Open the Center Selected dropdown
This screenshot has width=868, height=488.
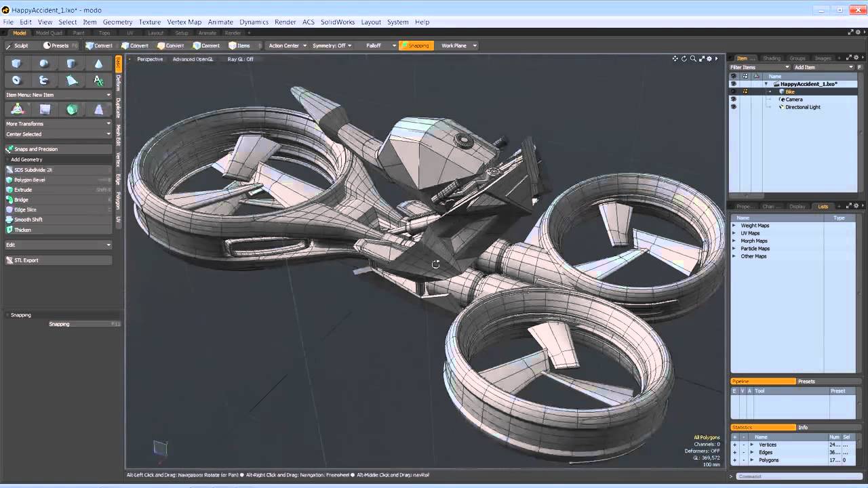tap(58, 134)
